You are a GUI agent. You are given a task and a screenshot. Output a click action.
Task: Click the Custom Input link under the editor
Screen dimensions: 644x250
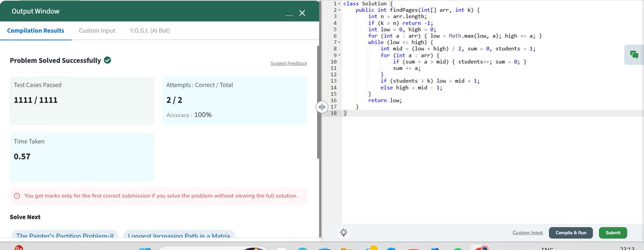(528, 233)
